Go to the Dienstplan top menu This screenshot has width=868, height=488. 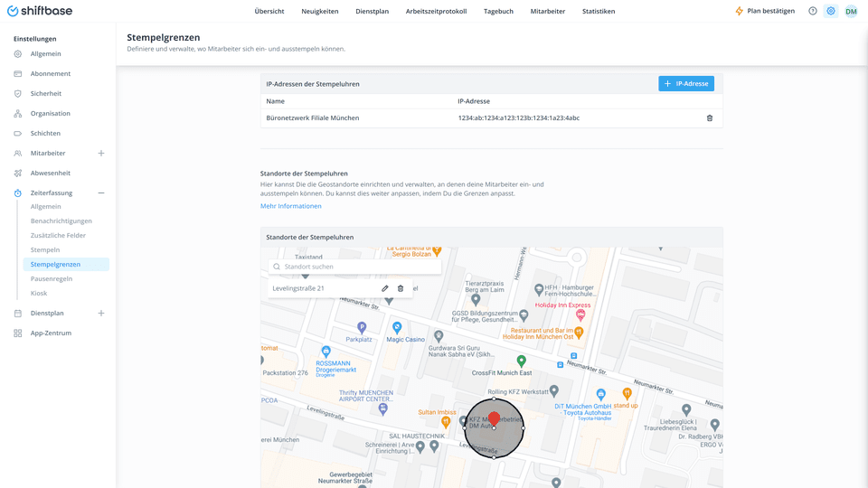pyautogui.click(x=372, y=11)
